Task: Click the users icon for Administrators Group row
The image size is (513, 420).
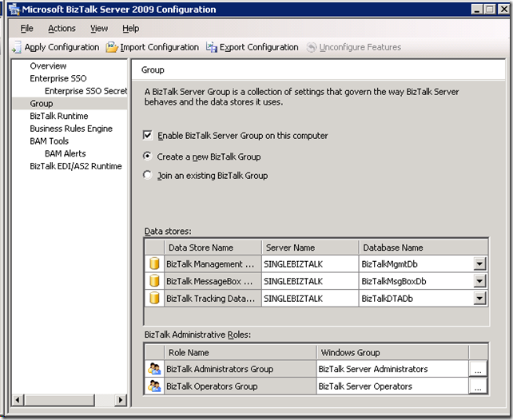Action: pos(154,369)
